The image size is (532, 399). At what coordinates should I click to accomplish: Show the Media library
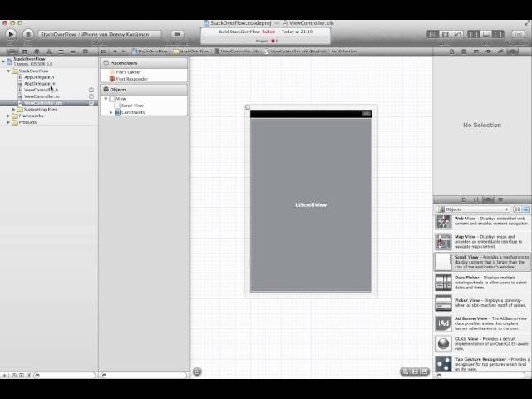[x=500, y=199]
